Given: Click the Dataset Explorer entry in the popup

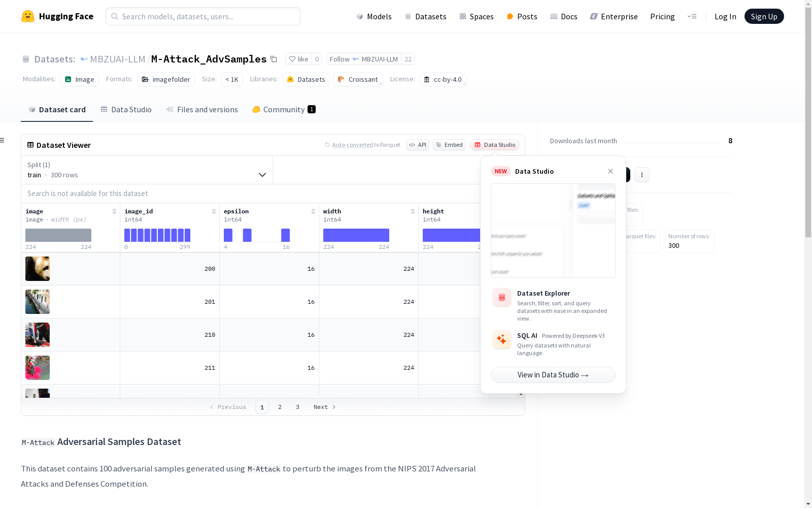Looking at the screenshot, I should click(553, 305).
